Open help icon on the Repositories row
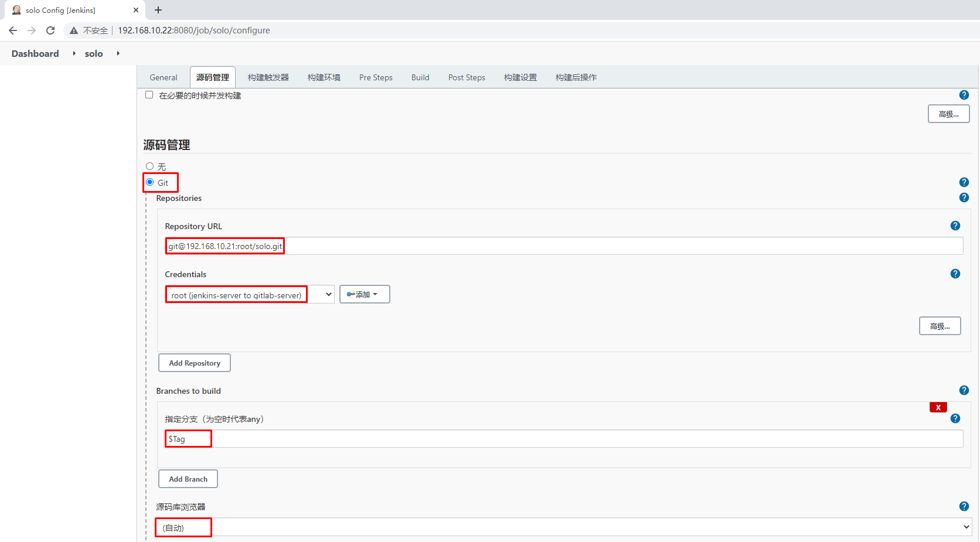 pyautogui.click(x=964, y=197)
